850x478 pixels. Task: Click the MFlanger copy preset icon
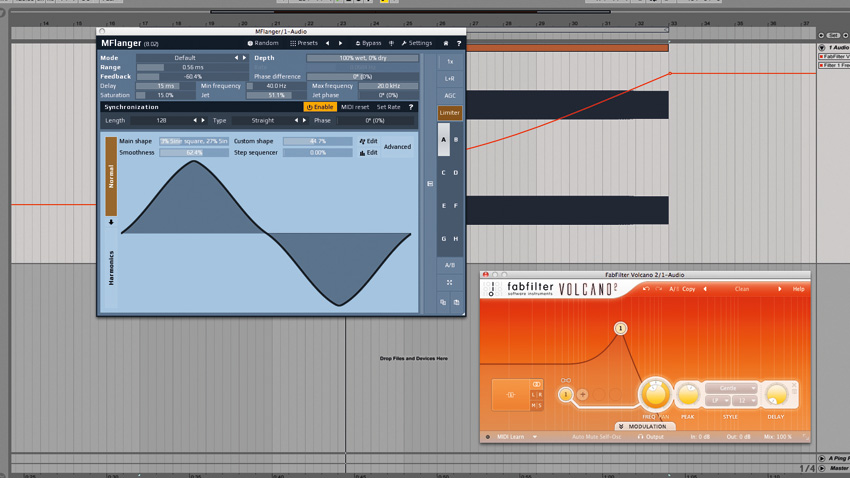click(x=443, y=302)
